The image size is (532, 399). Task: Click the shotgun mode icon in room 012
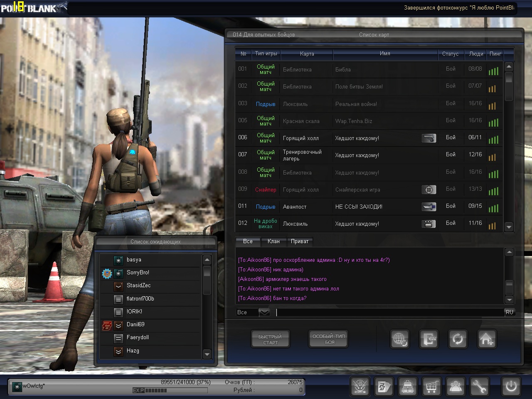pyautogui.click(x=429, y=224)
